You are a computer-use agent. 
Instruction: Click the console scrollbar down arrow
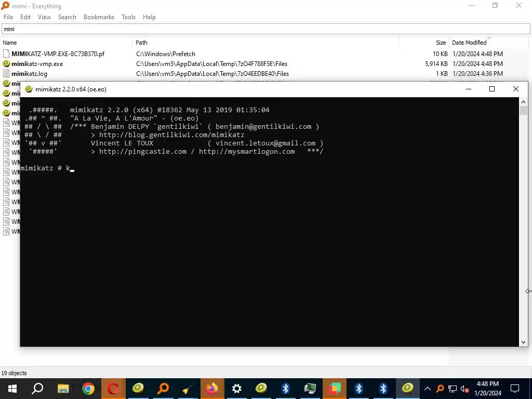(523, 342)
